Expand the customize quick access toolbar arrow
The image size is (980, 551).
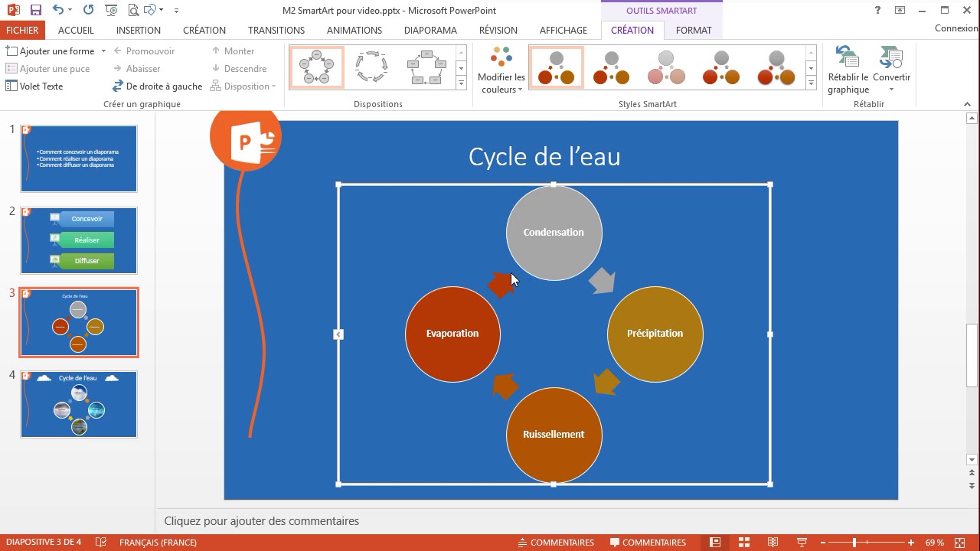pos(177,11)
